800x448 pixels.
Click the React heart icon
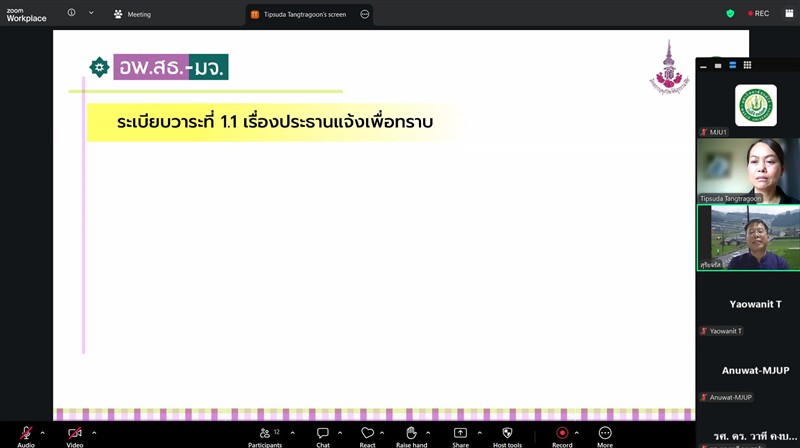pyautogui.click(x=367, y=435)
